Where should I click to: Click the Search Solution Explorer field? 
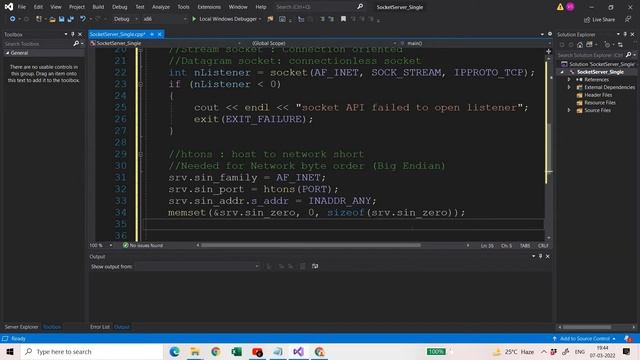tap(590, 55)
